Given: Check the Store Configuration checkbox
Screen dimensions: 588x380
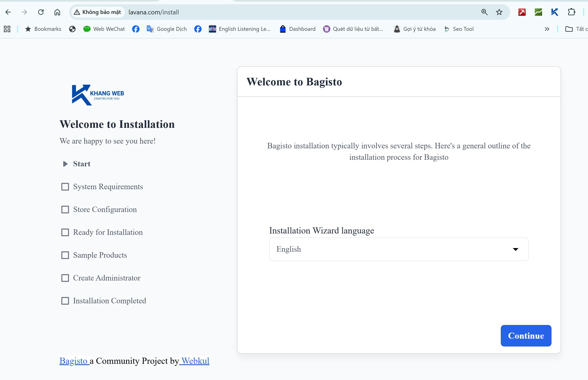Looking at the screenshot, I should [65, 210].
